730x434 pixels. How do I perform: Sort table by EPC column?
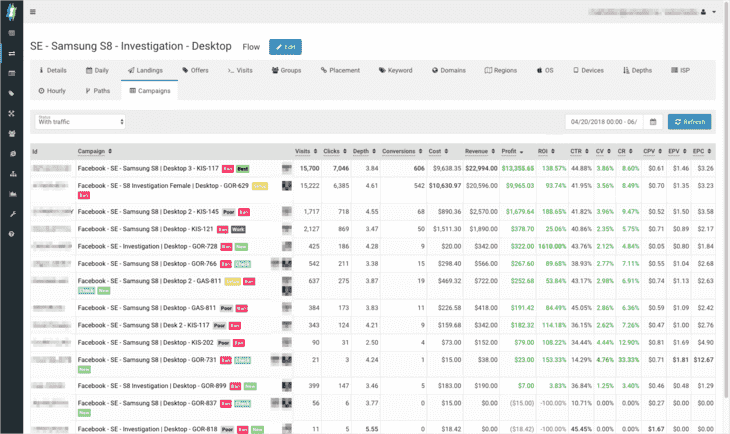point(702,151)
